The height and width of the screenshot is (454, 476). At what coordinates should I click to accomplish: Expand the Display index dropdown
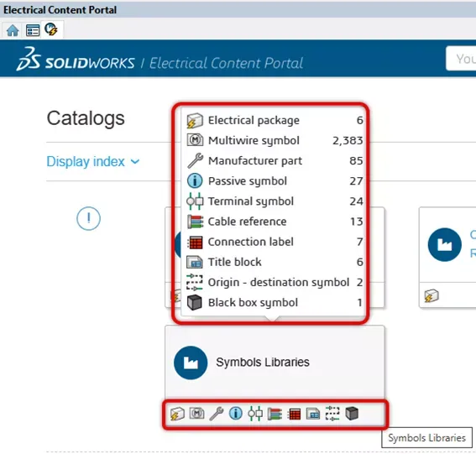coord(93,161)
